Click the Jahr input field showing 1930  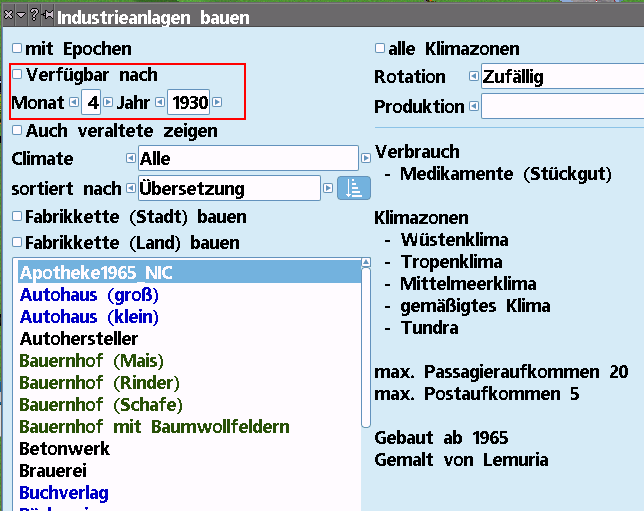point(189,103)
